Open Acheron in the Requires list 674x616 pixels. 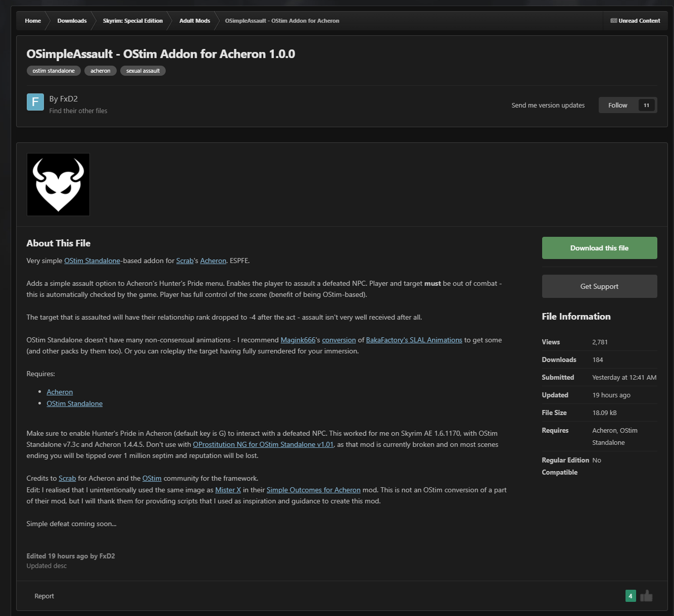60,392
